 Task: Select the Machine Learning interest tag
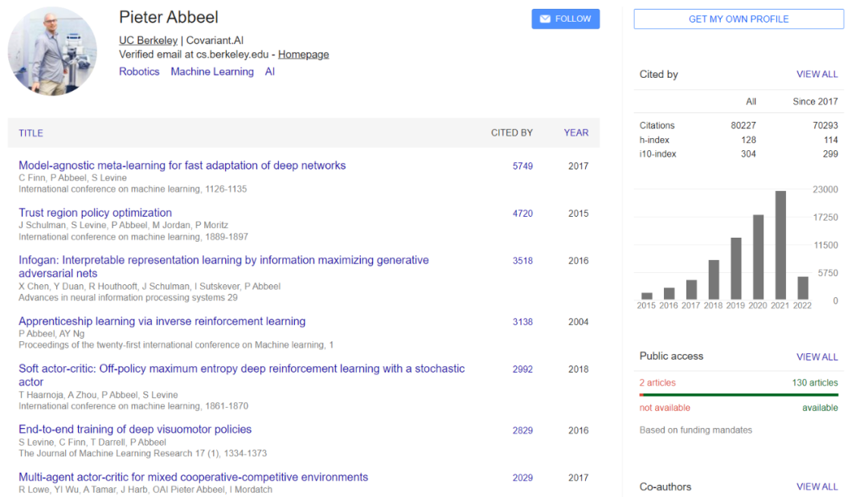(212, 71)
